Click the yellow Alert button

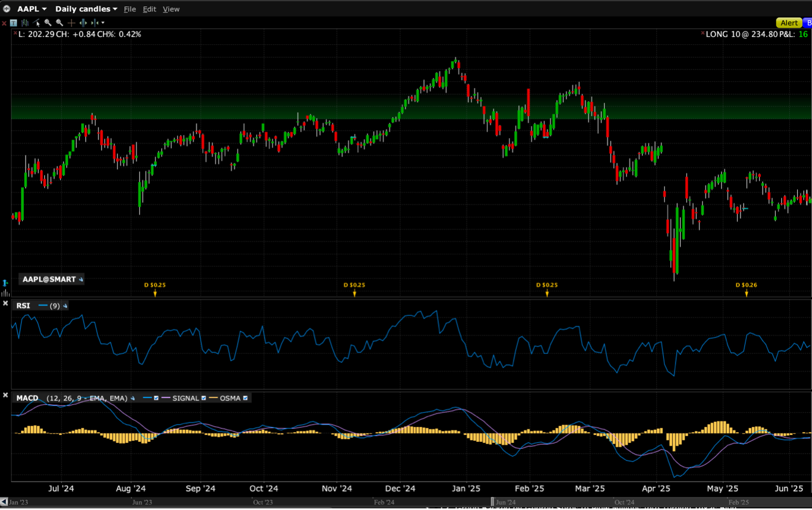[788, 23]
